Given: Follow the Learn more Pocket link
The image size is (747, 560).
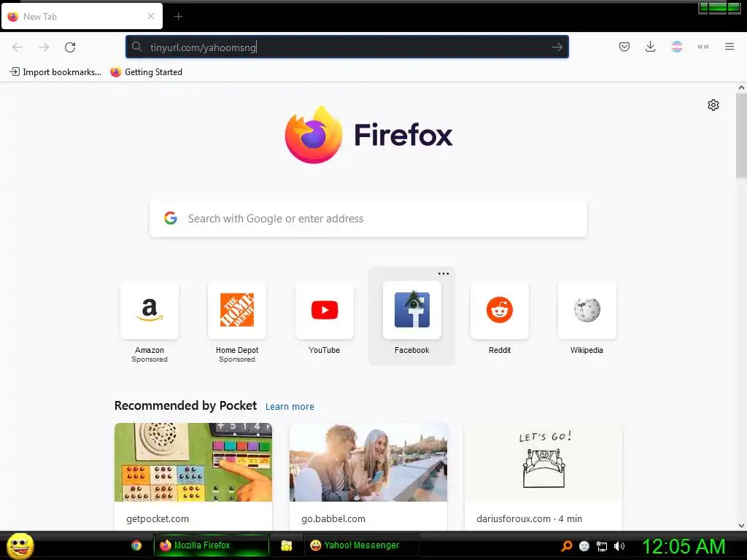Looking at the screenshot, I should coord(290,407).
